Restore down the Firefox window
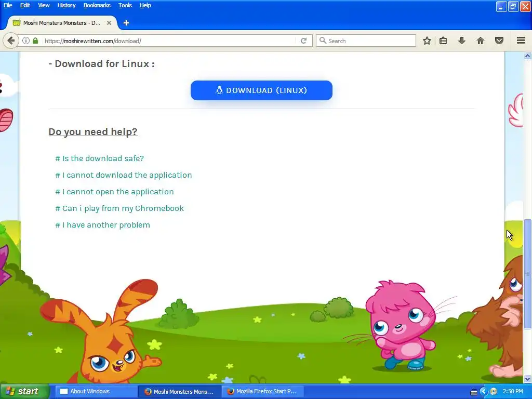 pos(513,6)
